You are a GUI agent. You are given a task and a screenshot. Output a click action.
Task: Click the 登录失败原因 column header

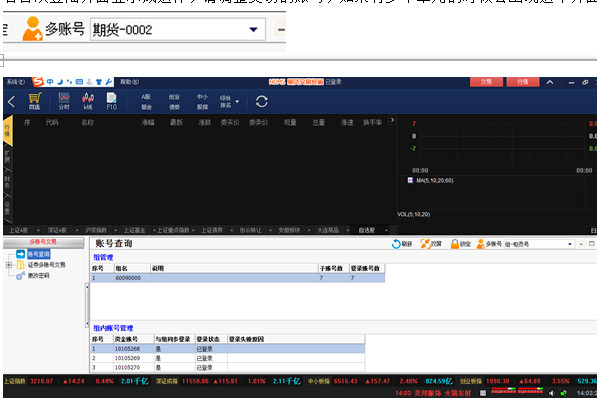pyautogui.click(x=296, y=339)
